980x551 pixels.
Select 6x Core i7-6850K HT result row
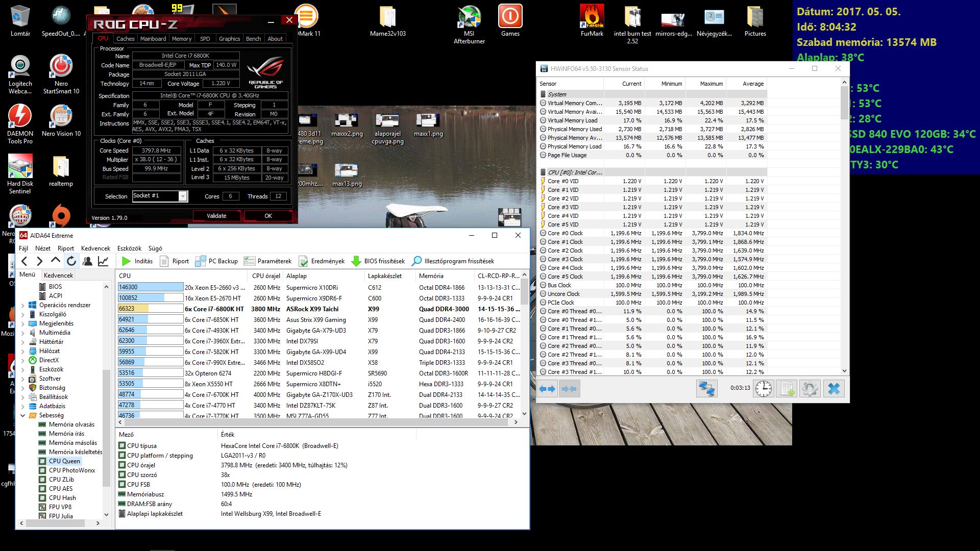tap(320, 320)
